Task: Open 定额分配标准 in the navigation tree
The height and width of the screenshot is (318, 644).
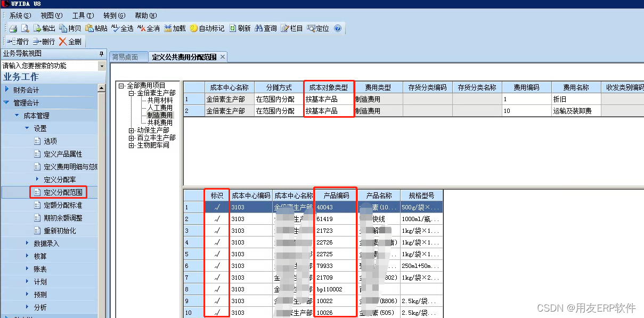Action: click(x=63, y=205)
